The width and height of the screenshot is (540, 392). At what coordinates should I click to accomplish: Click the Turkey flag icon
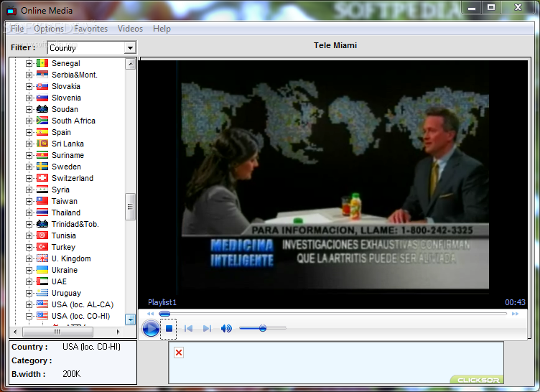42,247
